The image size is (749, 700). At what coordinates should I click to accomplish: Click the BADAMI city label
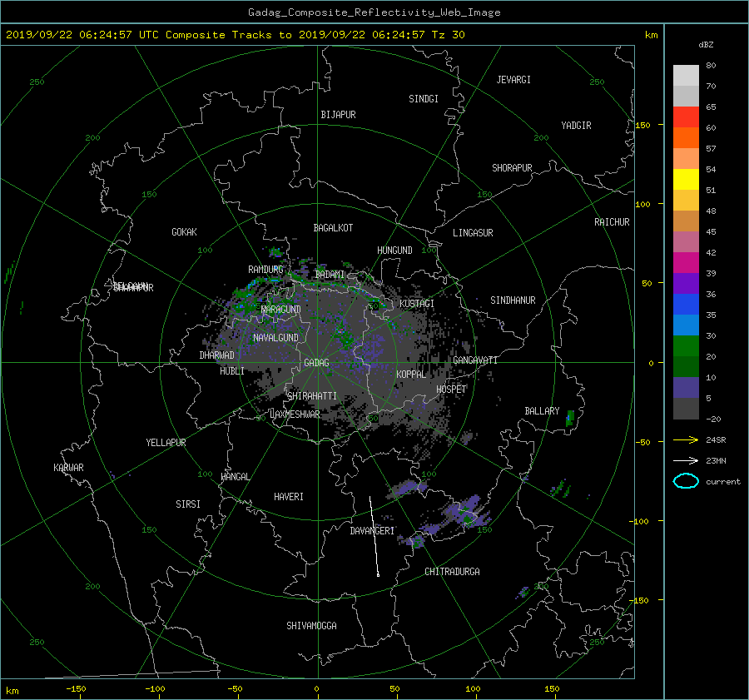click(330, 275)
